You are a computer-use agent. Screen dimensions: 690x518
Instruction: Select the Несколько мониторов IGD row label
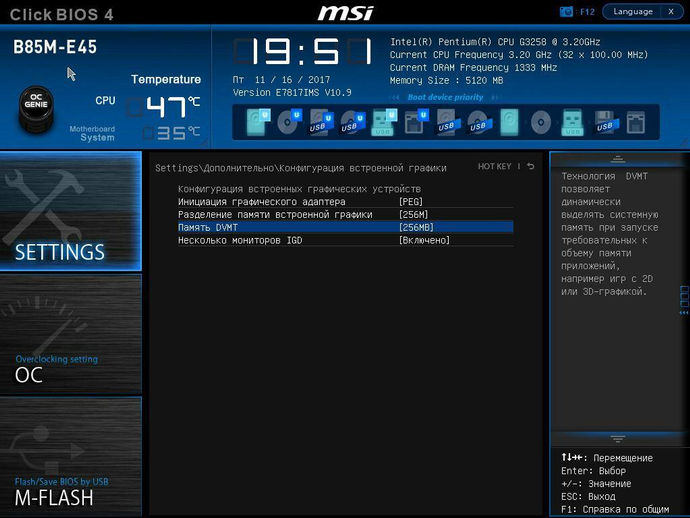[x=240, y=240]
